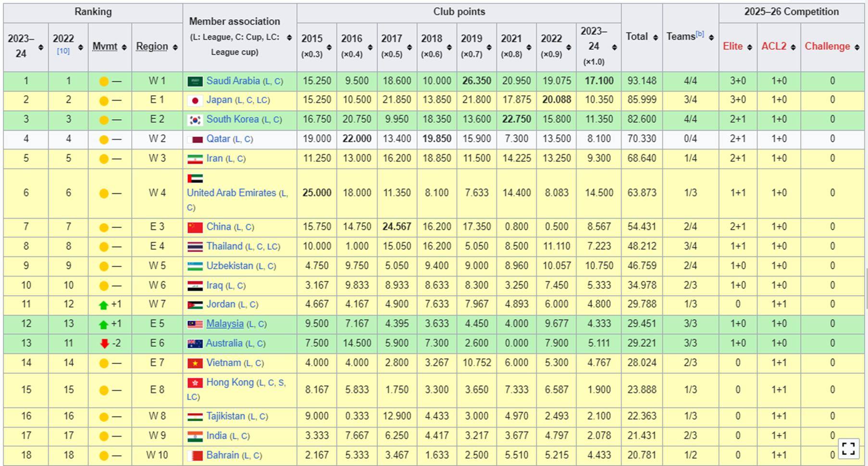Open the Vietnam flag icon
Image resolution: width=868 pixels, height=466 pixels.
point(195,363)
